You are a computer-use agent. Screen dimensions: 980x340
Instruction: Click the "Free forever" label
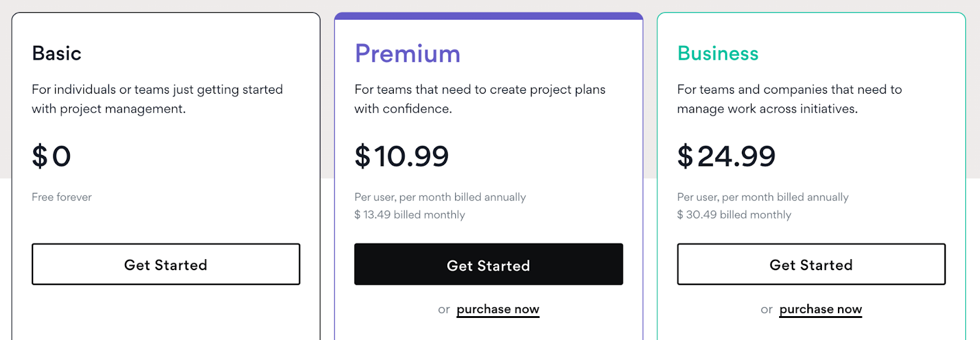(62, 197)
